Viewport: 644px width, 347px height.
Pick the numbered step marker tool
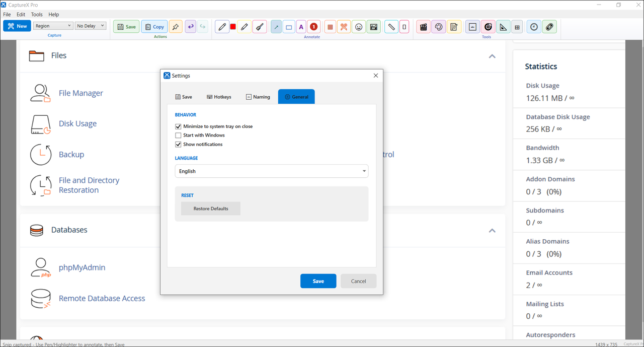[x=313, y=27]
